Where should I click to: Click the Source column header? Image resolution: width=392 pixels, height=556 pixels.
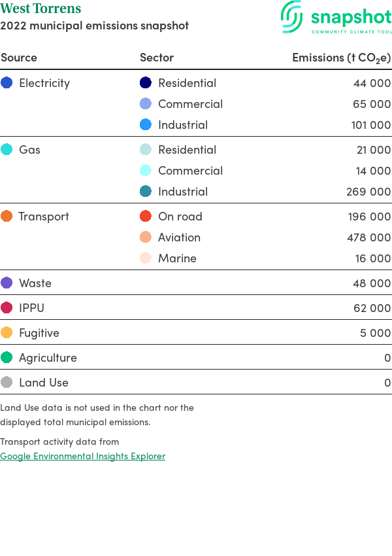pyautogui.click(x=19, y=58)
